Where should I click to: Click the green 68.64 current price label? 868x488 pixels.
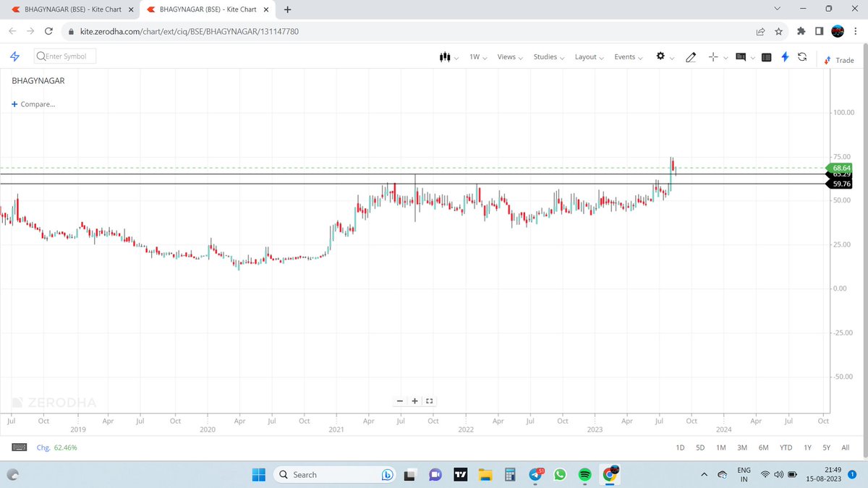[x=840, y=168]
